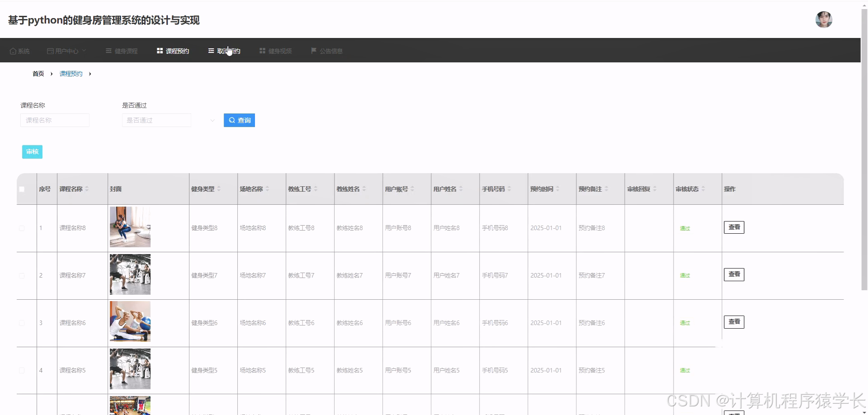Click 查看 for the 课程名称6 row
This screenshot has width=868, height=415.
click(734, 322)
